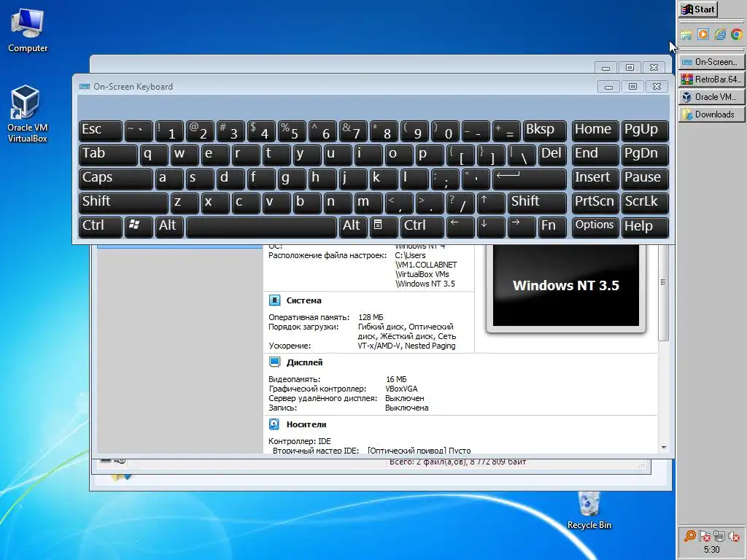Switch to On-Screen Keyboard taskbar item
Image resolution: width=747 pixels, height=560 pixels.
(x=711, y=62)
